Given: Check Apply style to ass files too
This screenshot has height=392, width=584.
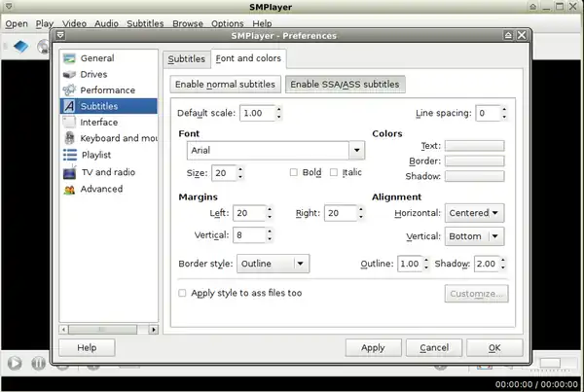Looking at the screenshot, I should pos(182,293).
